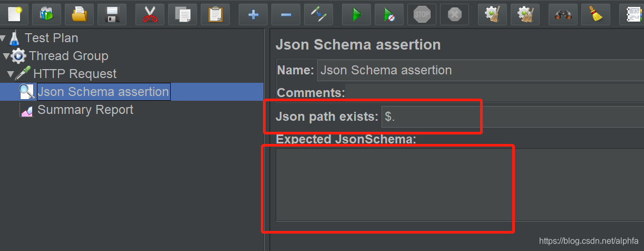Collapse all tree nodes with minus
Screen dimensions: 644x251
click(286, 14)
